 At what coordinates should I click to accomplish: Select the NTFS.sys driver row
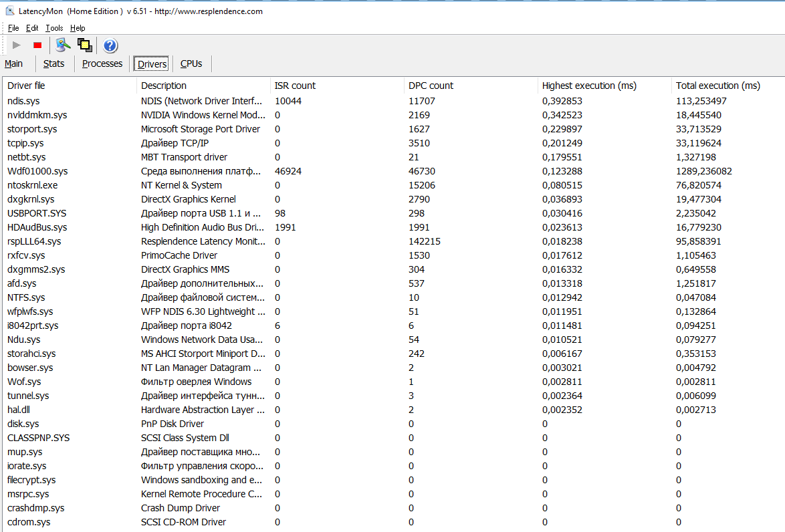click(393, 297)
